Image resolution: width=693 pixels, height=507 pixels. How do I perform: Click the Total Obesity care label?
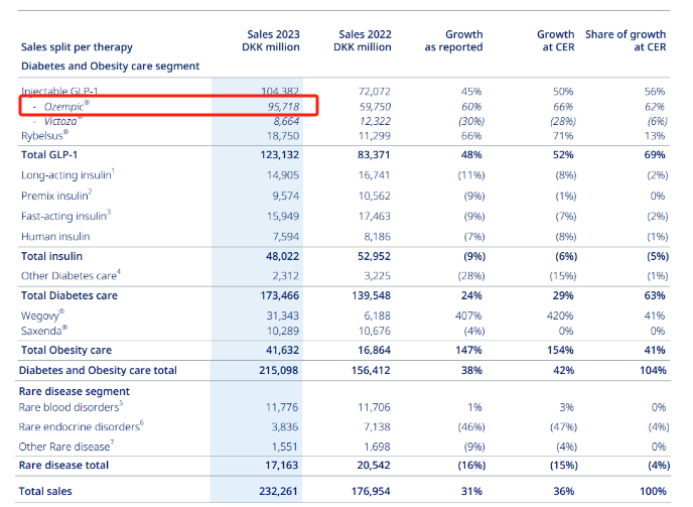click(66, 351)
